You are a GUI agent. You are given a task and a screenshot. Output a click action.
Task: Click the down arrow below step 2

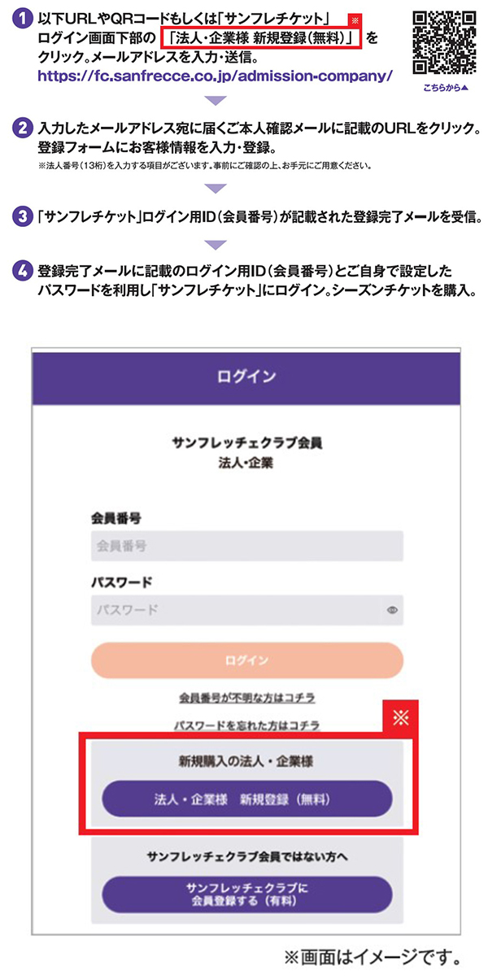click(216, 188)
